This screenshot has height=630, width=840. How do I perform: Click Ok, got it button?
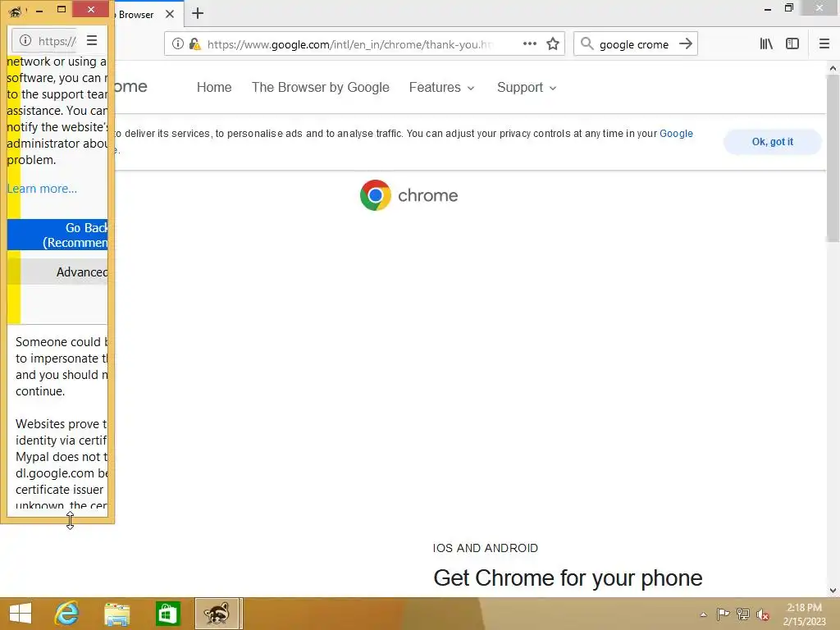click(x=772, y=142)
